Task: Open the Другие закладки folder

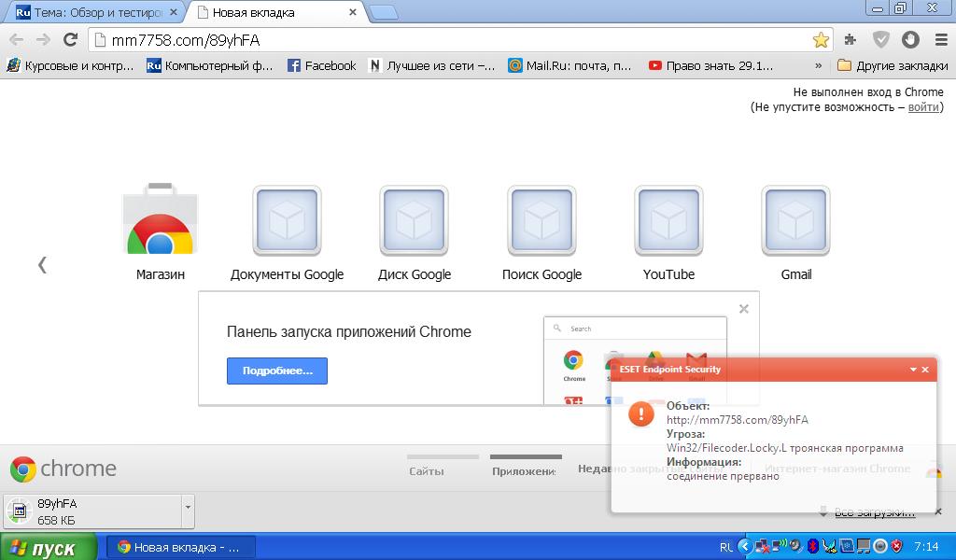Action: (x=893, y=66)
